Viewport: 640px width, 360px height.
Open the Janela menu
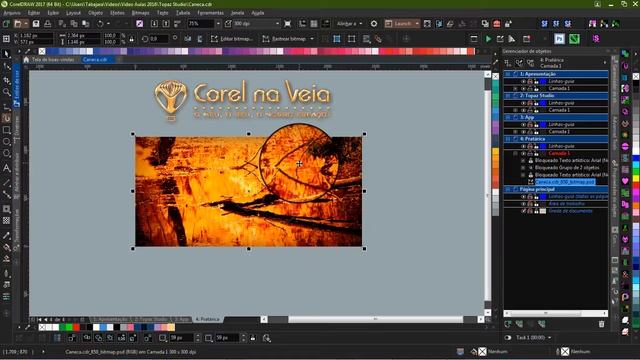tap(238, 13)
